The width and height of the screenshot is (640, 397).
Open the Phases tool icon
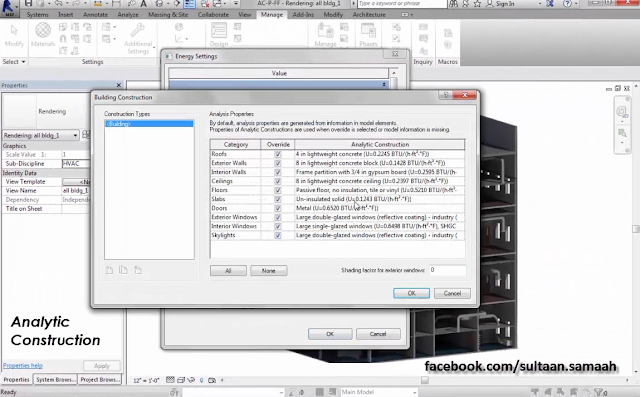368,31
